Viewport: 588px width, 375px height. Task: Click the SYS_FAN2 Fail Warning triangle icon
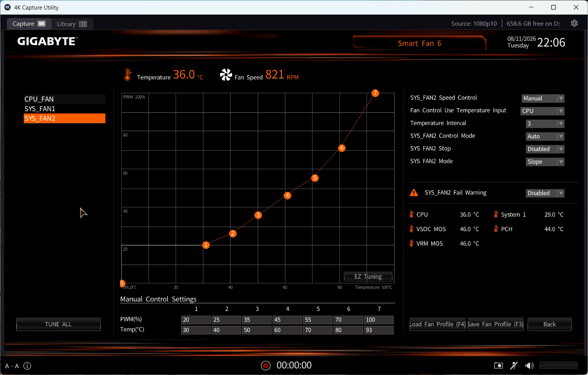pos(414,192)
